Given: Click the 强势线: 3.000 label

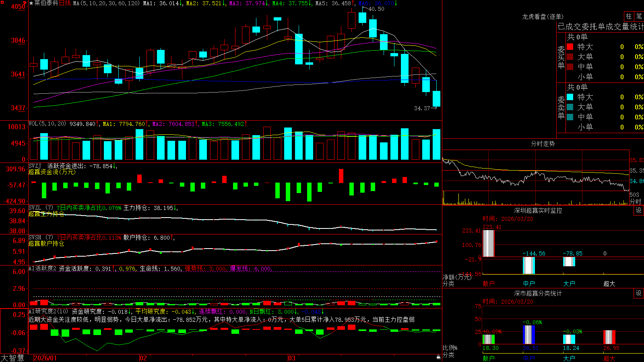Looking at the screenshot, I should (205, 268).
